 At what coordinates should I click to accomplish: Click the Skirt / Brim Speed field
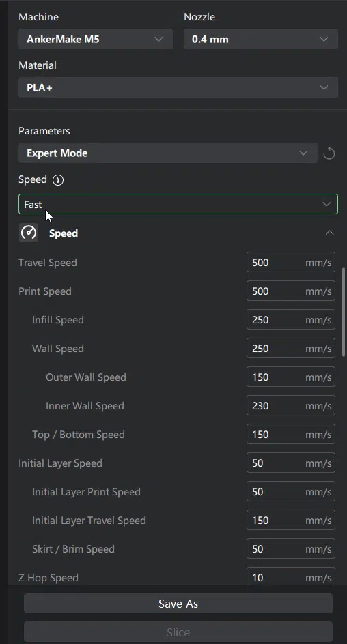coord(291,548)
